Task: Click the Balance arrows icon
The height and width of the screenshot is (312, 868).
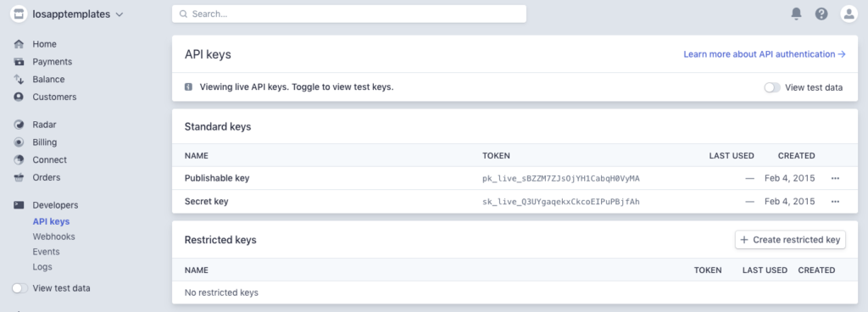Action: pyautogui.click(x=19, y=79)
